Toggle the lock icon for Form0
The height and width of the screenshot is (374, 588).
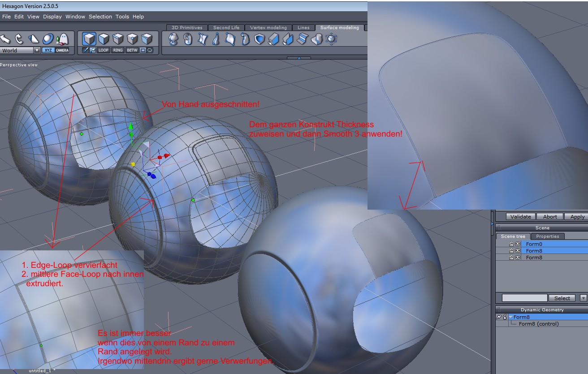tap(511, 244)
